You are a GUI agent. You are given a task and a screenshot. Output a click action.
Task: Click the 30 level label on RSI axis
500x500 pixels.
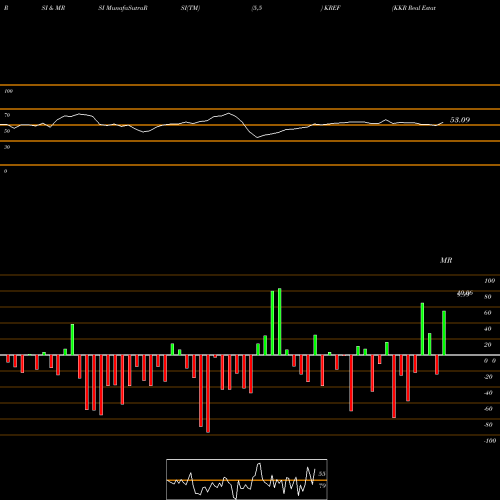click(7, 147)
